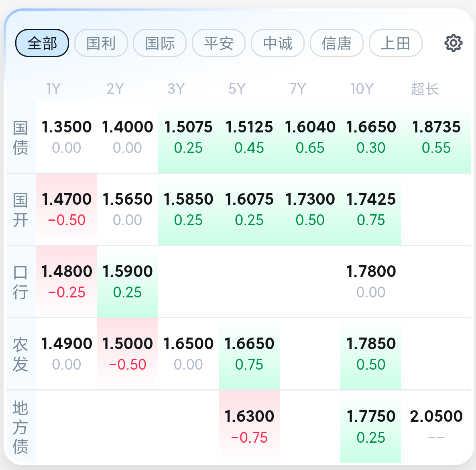
Task: Select the 中诚 tab
Action: 278,43
